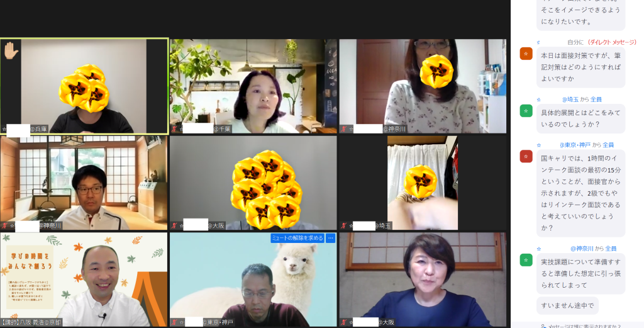Click the すいません途中で chat bubble
The width and height of the screenshot is (644, 328).
coord(567,305)
